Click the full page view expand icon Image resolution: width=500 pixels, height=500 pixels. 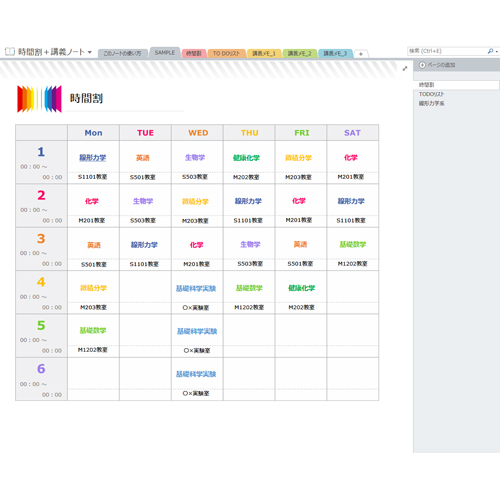click(x=405, y=69)
